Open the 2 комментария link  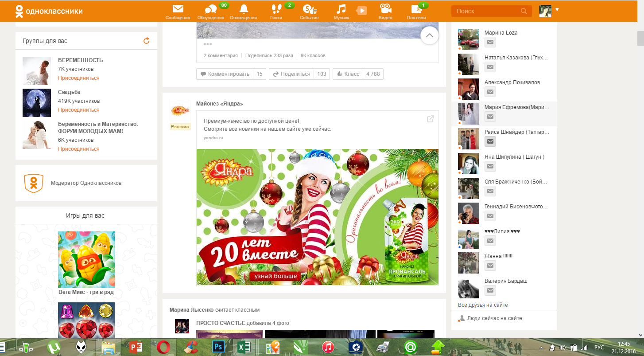220,56
